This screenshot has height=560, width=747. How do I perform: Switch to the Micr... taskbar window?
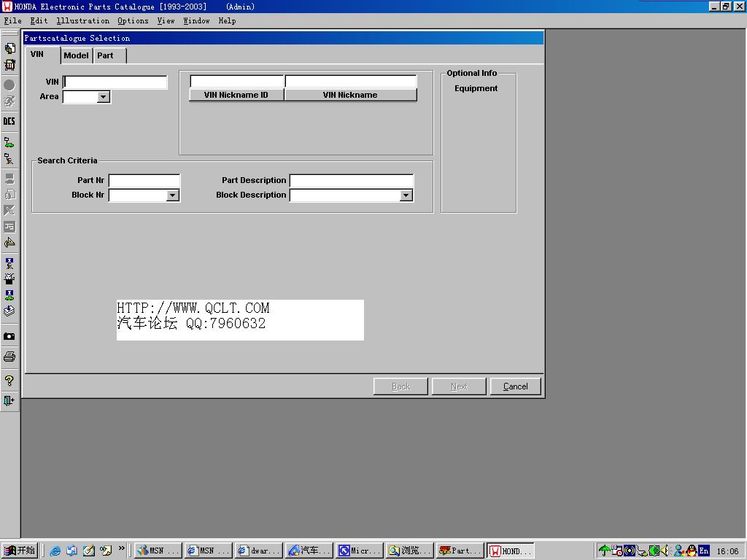point(360,551)
